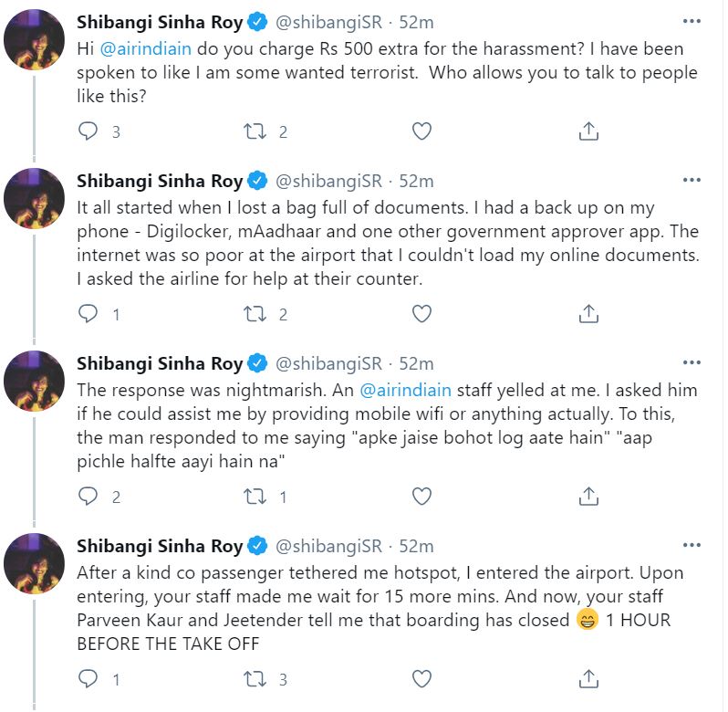728x712 pixels.
Task: Retweet the boarding has closed tweet
Action: (x=255, y=679)
